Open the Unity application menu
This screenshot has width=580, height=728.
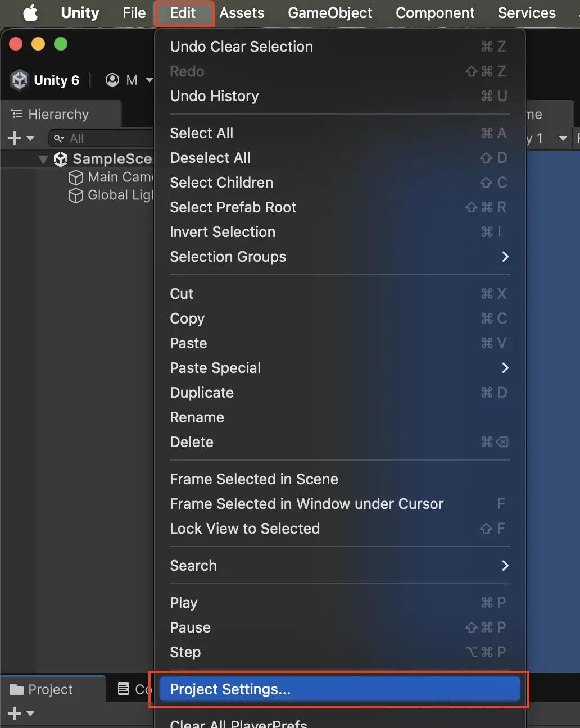pyautogui.click(x=80, y=13)
